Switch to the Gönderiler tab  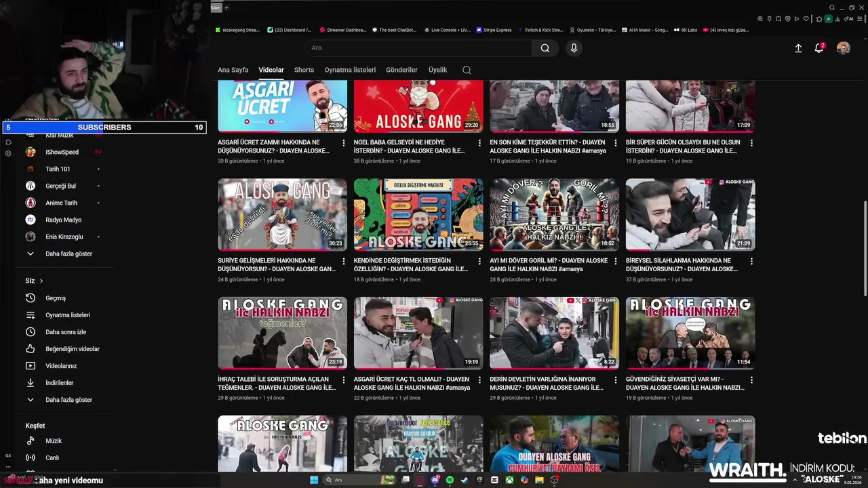[401, 70]
